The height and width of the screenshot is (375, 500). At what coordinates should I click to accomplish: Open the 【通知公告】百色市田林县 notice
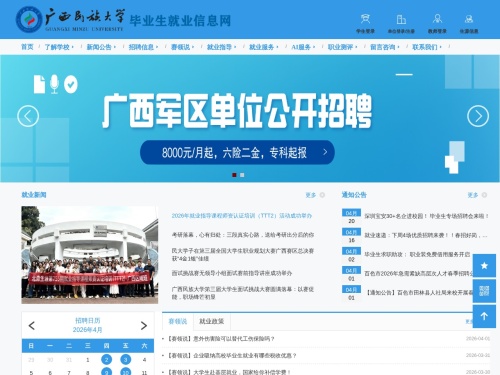pos(419,293)
